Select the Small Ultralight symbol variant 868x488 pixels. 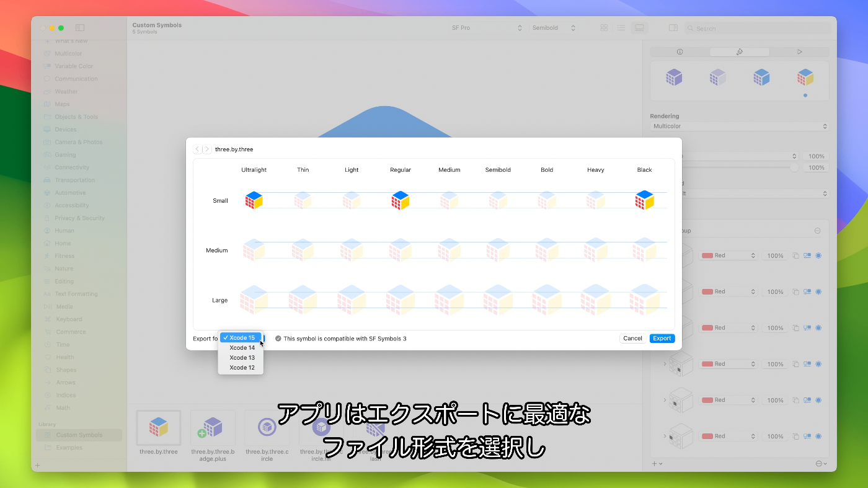point(254,200)
